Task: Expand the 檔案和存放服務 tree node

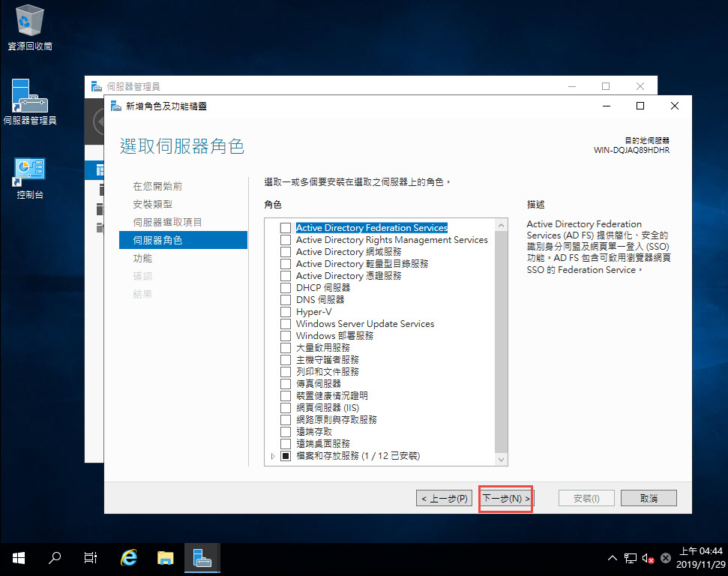Action: pos(273,456)
